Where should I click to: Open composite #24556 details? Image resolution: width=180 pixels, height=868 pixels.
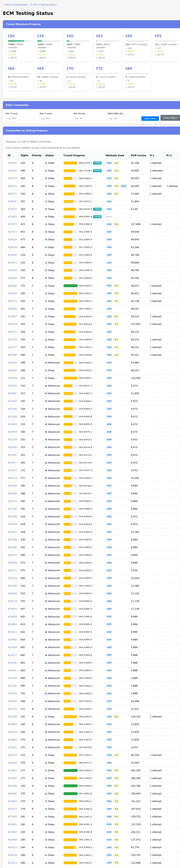[12, 386]
